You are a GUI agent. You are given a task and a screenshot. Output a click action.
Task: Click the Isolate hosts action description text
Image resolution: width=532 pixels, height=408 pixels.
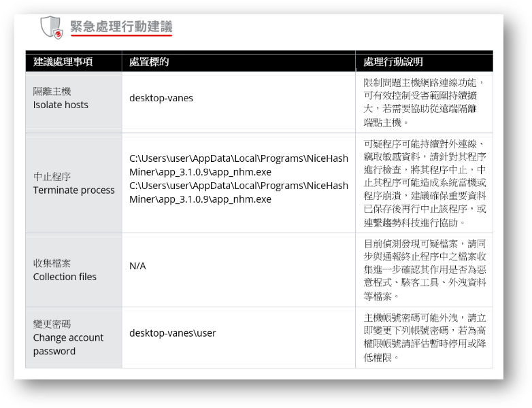point(425,102)
